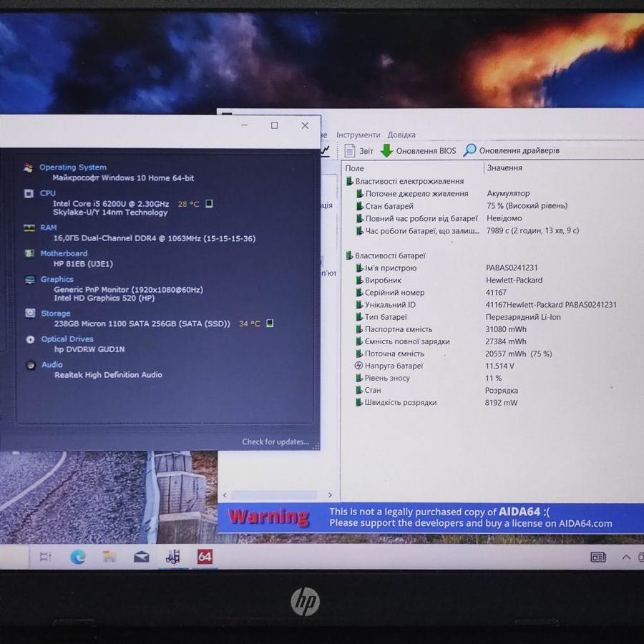Click the Windows logo icon beside Operating System
Viewport: 644px width, 644px height.
pyautogui.click(x=29, y=167)
